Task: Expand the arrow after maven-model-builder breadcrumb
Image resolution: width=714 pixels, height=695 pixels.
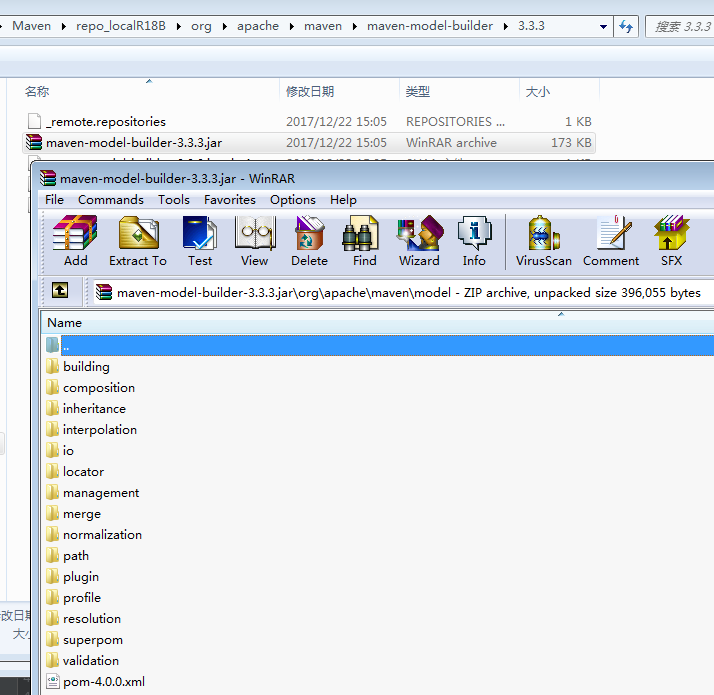Action: pos(505,26)
